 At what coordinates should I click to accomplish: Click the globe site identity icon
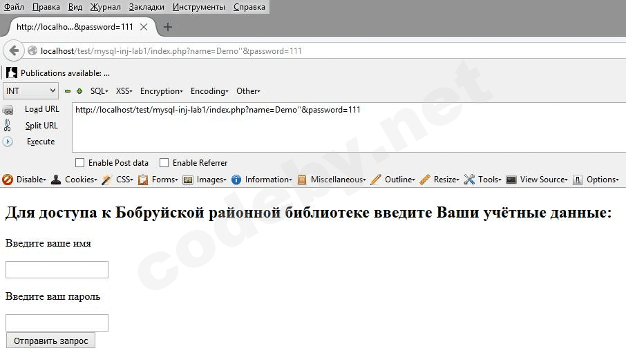point(32,50)
